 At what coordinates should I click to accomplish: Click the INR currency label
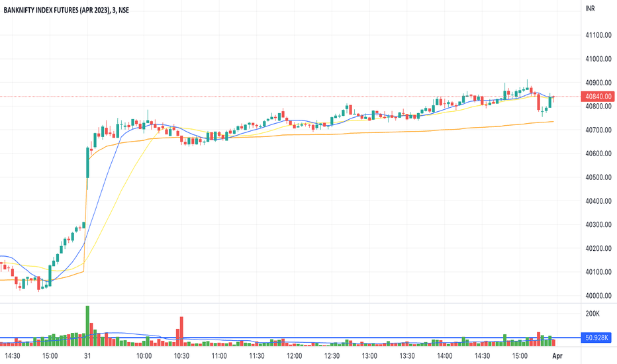click(x=590, y=8)
